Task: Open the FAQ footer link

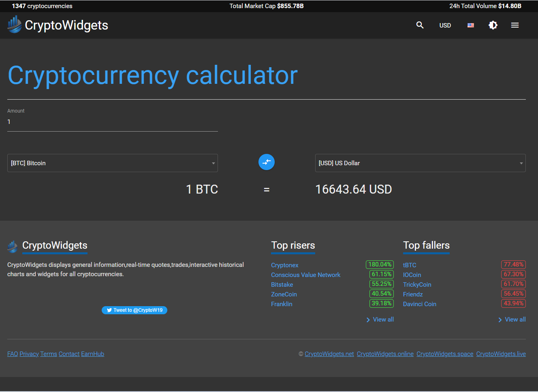Action: 13,354
